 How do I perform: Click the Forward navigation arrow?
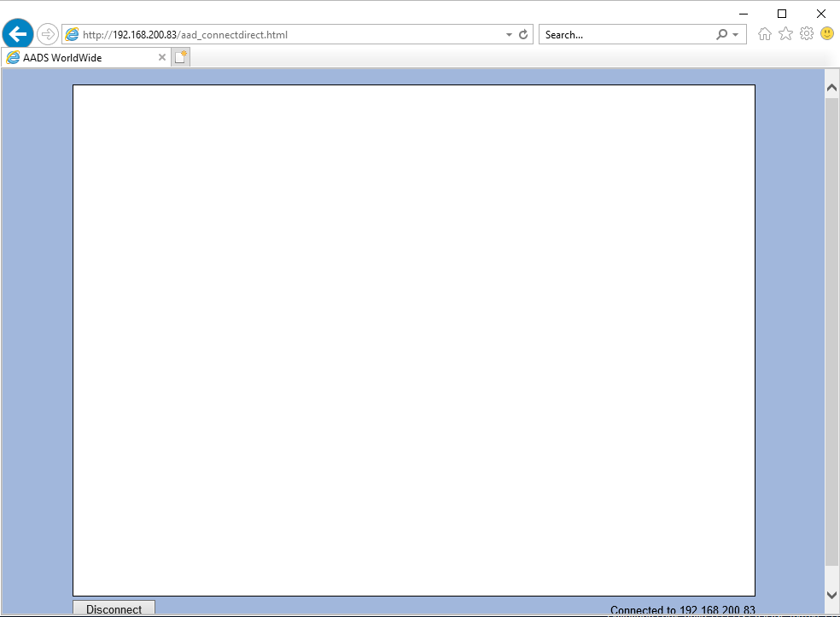(48, 34)
